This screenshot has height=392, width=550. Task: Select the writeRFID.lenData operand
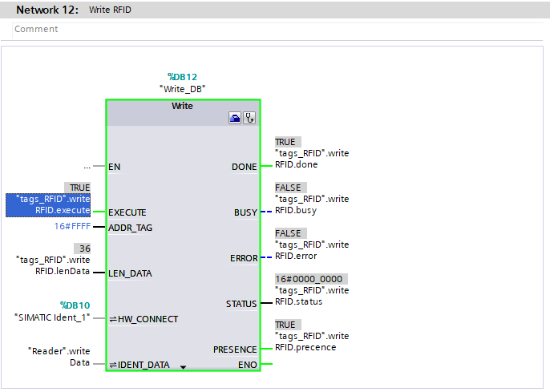[x=53, y=265]
